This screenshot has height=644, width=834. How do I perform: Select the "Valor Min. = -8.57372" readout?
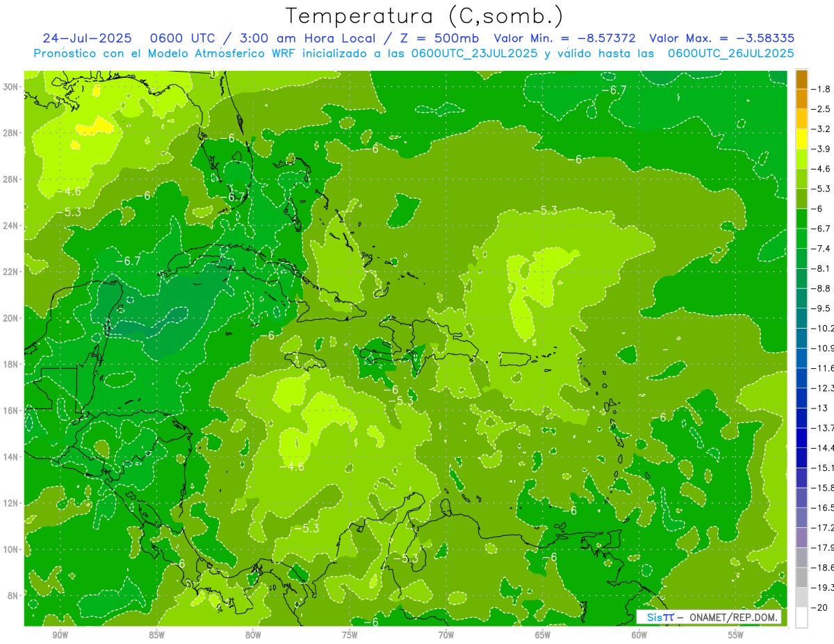564,38
